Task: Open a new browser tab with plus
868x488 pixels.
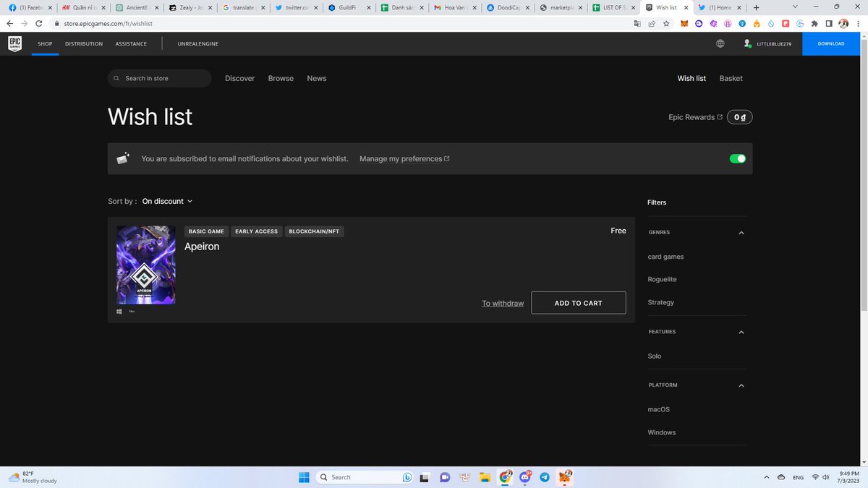Action: point(756,7)
